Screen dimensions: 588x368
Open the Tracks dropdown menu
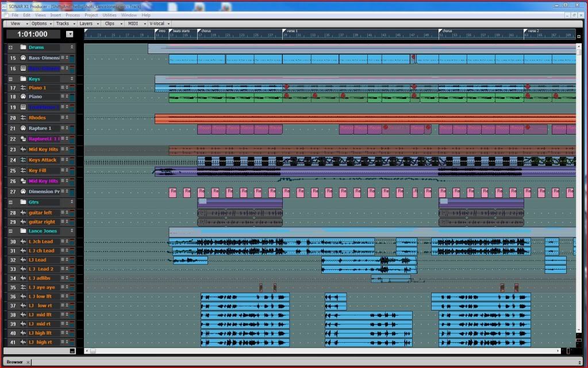[x=64, y=24]
